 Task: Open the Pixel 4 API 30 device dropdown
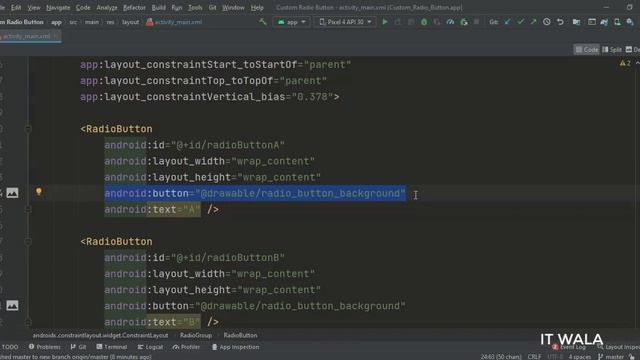click(x=345, y=22)
